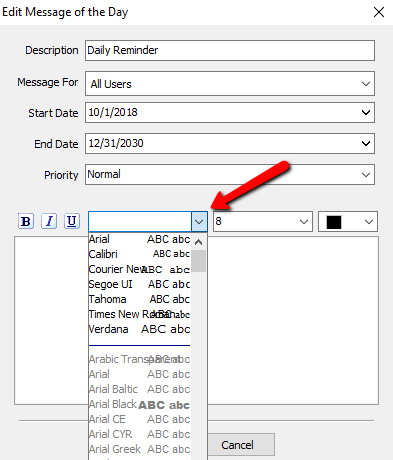The image size is (393, 460).
Task: Choose Tahoma in font list
Action: point(139,299)
